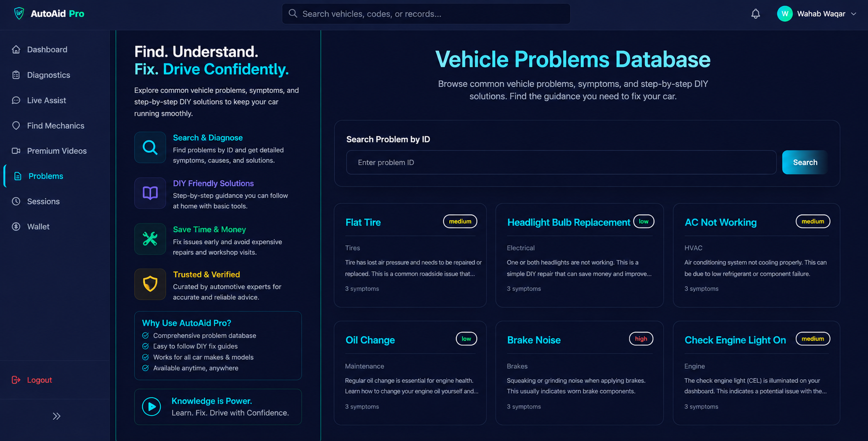
Task: Click the Search button for problem ID
Action: (805, 162)
